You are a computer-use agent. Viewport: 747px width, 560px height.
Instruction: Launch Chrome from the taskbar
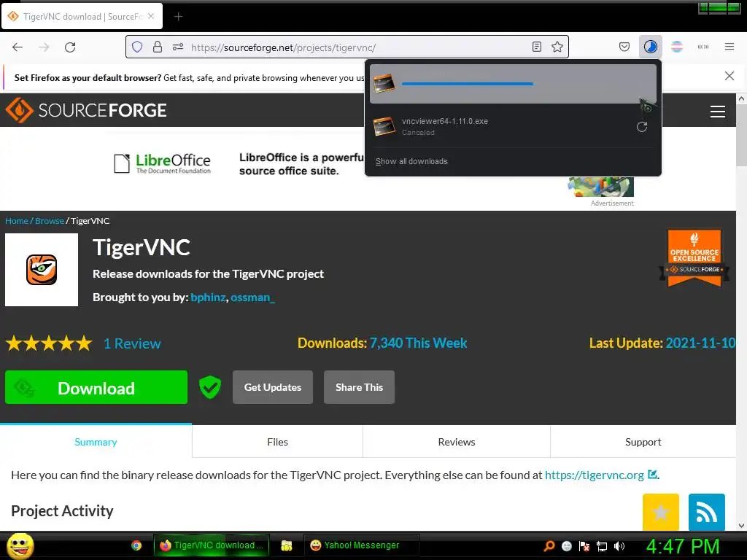[x=136, y=545]
